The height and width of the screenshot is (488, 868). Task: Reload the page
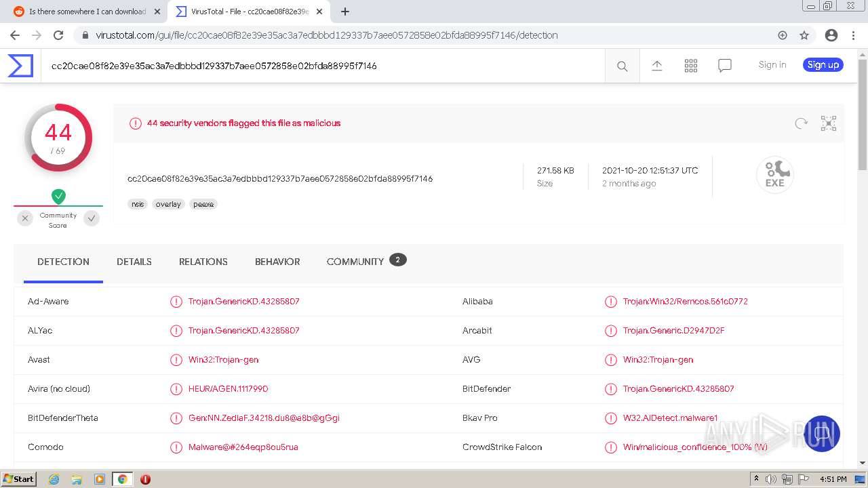(58, 35)
